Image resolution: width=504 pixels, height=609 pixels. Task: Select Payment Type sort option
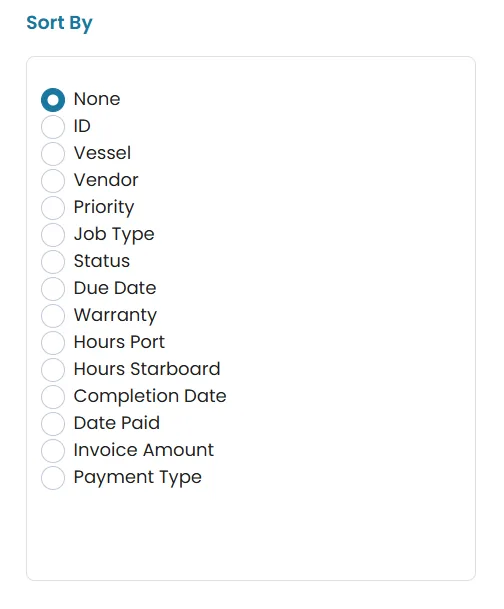tap(53, 478)
